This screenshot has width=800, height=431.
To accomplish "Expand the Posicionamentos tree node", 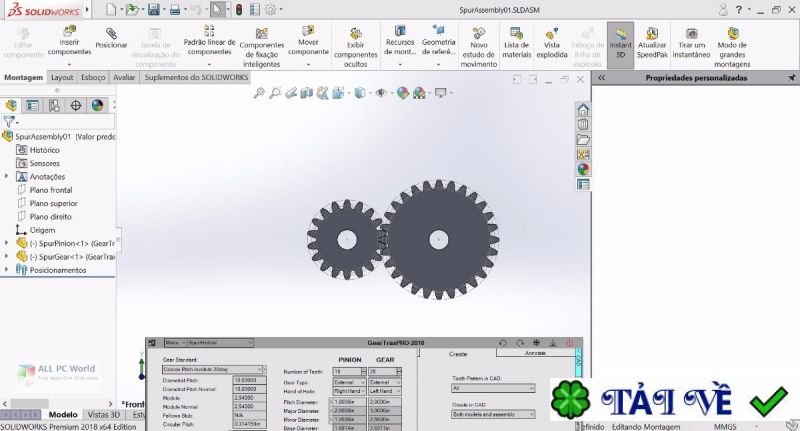I will [6, 270].
